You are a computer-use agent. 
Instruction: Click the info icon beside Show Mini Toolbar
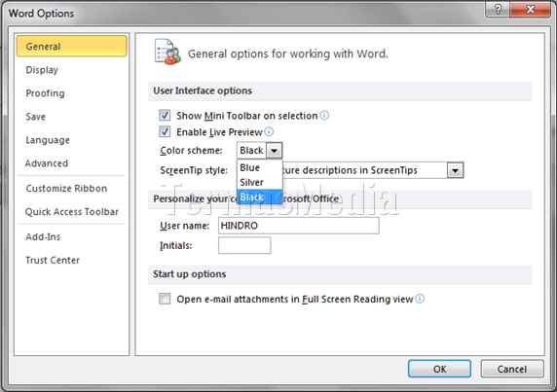tap(324, 116)
